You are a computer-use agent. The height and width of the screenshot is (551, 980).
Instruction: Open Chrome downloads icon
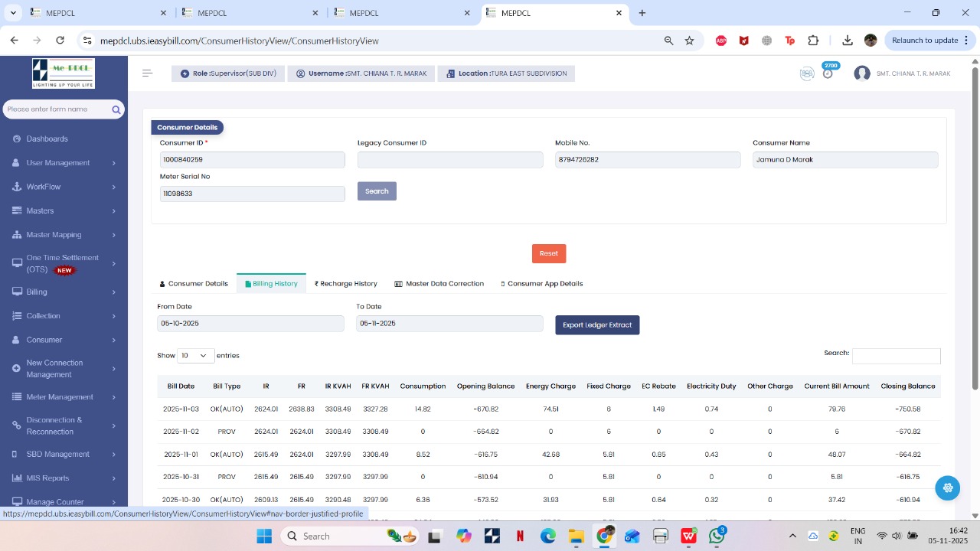point(847,41)
